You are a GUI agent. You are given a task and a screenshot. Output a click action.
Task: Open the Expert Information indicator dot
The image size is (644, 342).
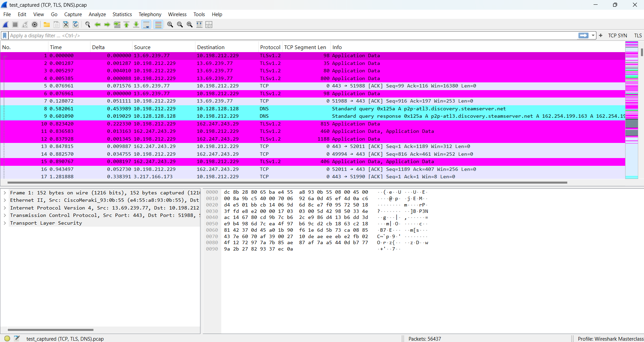point(7,339)
